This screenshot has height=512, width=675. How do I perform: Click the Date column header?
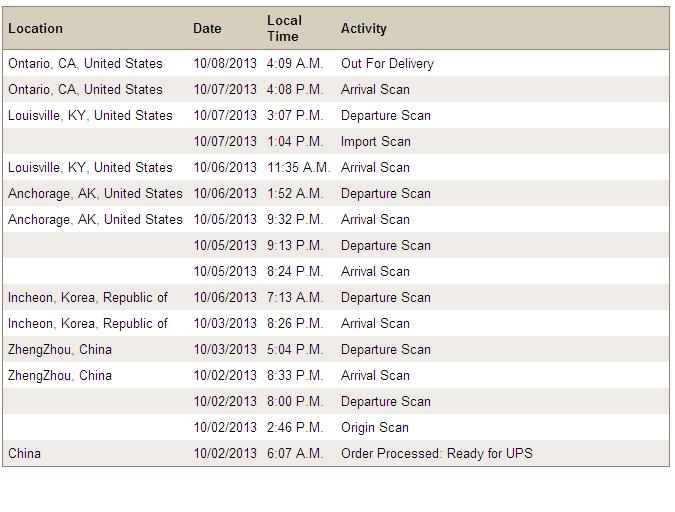pyautogui.click(x=207, y=28)
